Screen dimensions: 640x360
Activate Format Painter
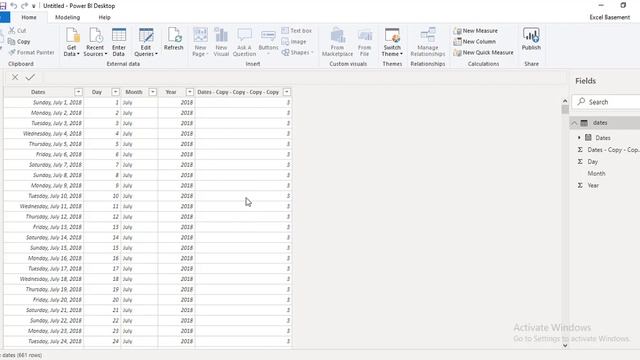tap(31, 52)
